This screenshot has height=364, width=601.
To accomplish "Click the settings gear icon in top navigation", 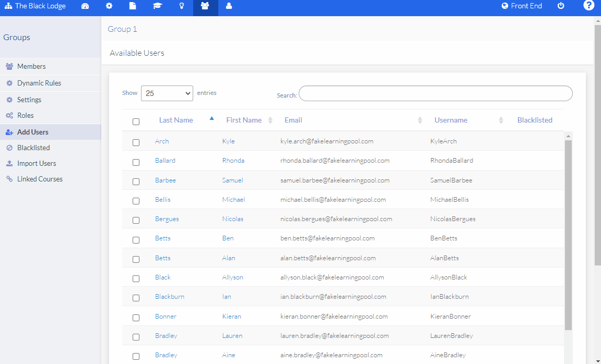I will (x=109, y=6).
